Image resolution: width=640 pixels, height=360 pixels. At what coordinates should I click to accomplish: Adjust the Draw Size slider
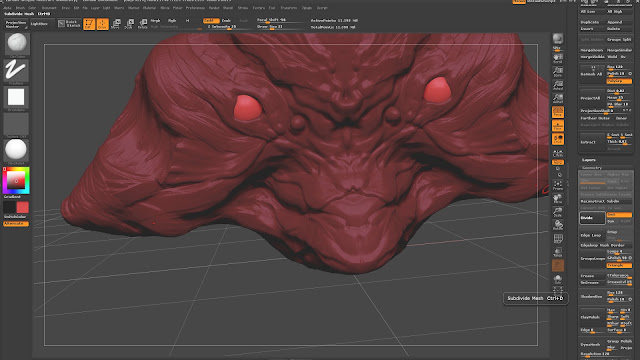pyautogui.click(x=282, y=27)
